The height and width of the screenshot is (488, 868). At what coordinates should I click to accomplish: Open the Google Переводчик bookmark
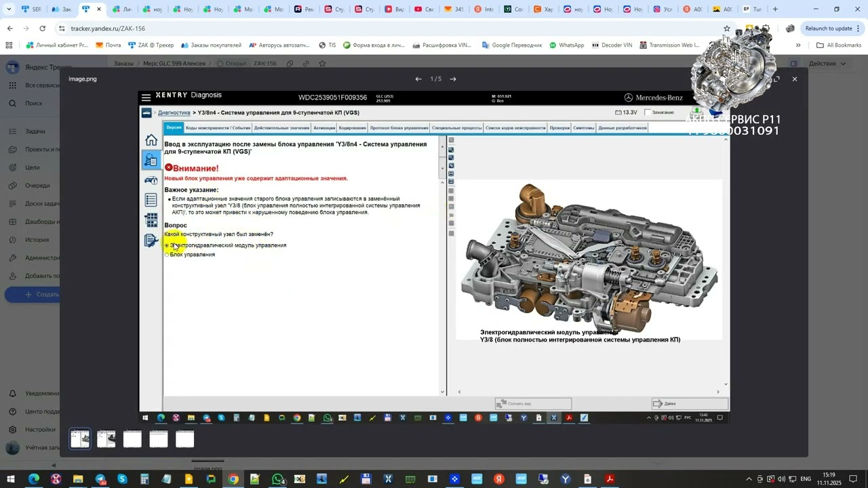[x=512, y=45]
